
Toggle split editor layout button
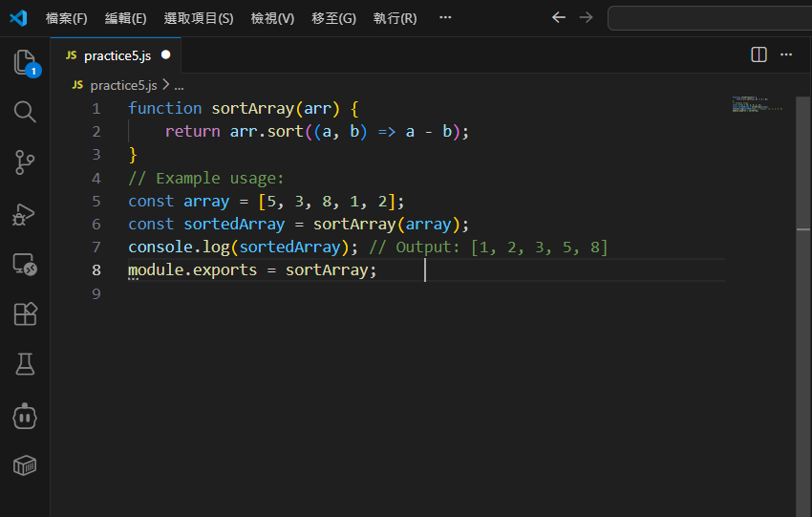pyautogui.click(x=759, y=55)
